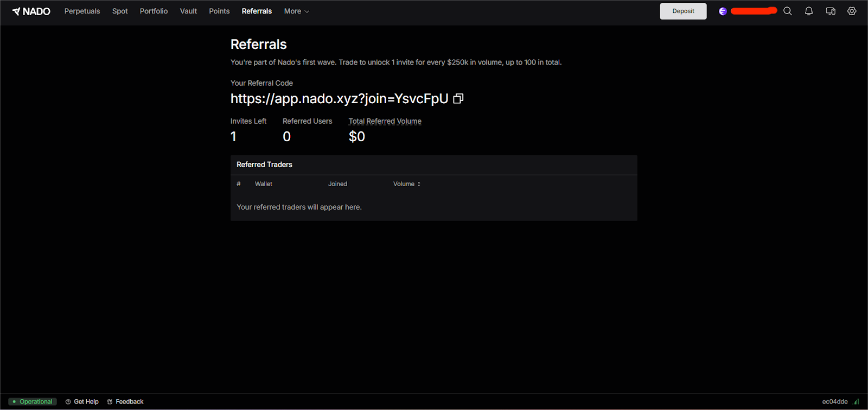The image size is (868, 410).
Task: Click the Your Referral Code label
Action: [x=261, y=83]
